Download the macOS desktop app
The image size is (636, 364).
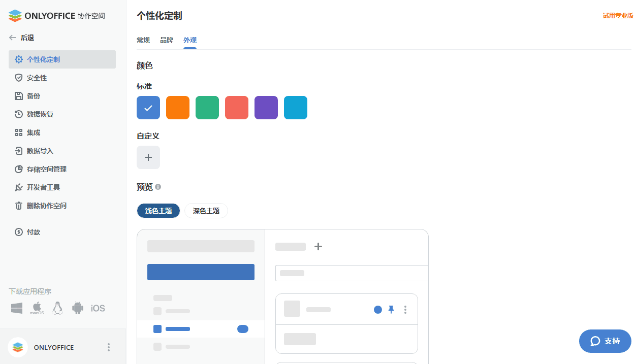coord(37,308)
